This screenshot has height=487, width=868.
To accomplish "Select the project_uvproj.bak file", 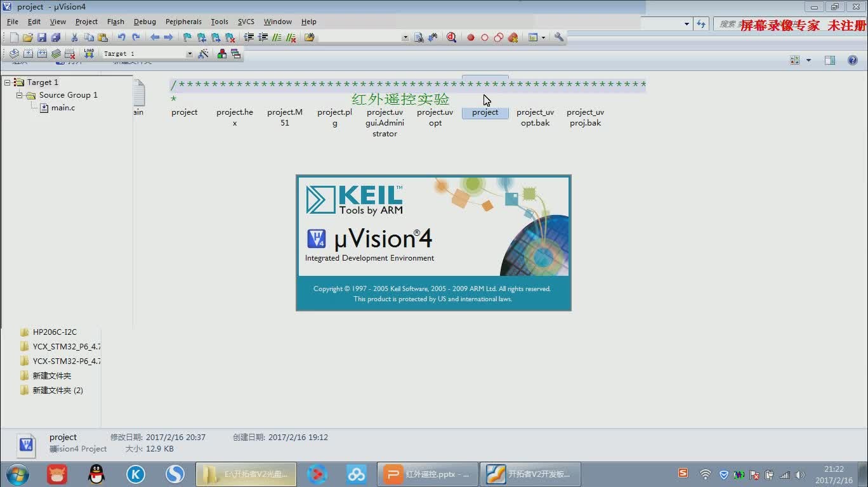I will pos(586,117).
